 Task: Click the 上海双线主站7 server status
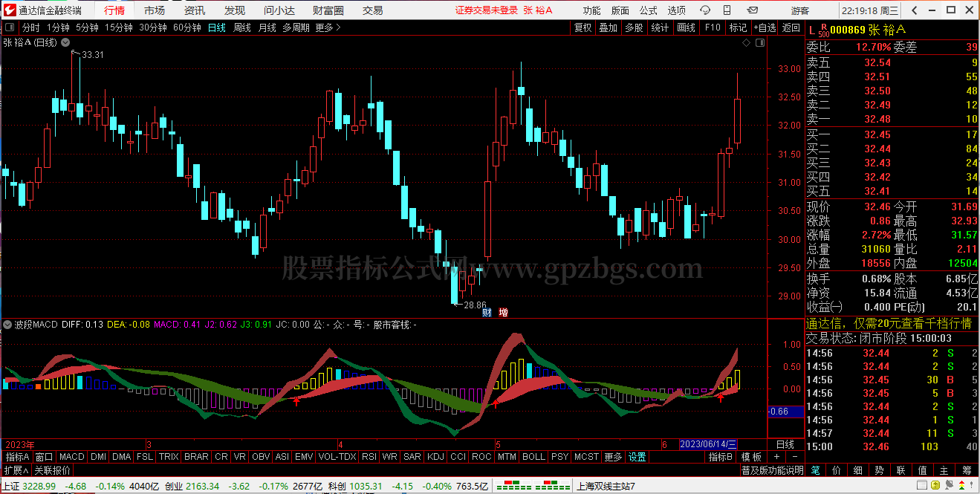click(606, 487)
